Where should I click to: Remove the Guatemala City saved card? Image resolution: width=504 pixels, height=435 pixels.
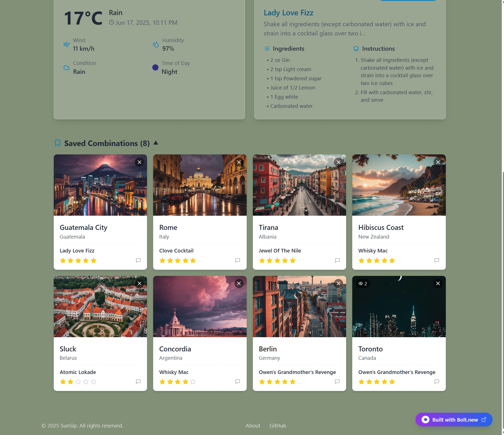(x=140, y=162)
